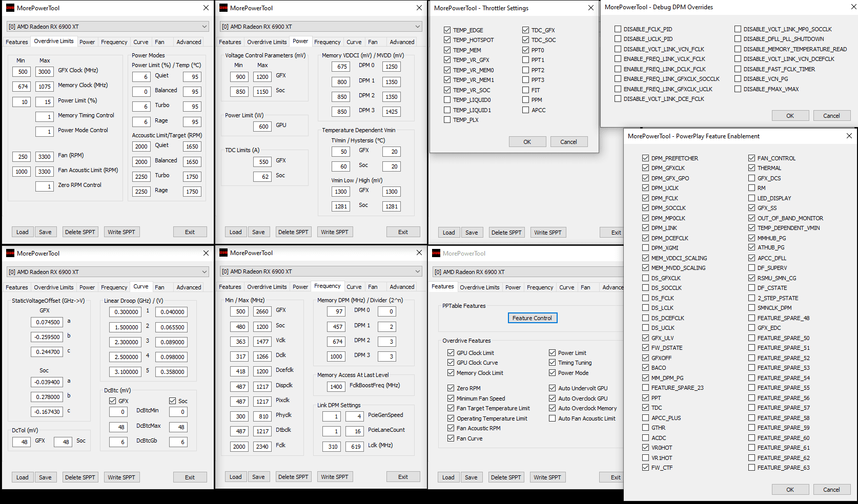Toggle DcBtc Soc checkbox in Curve tab
This screenshot has width=858, height=504.
click(172, 401)
